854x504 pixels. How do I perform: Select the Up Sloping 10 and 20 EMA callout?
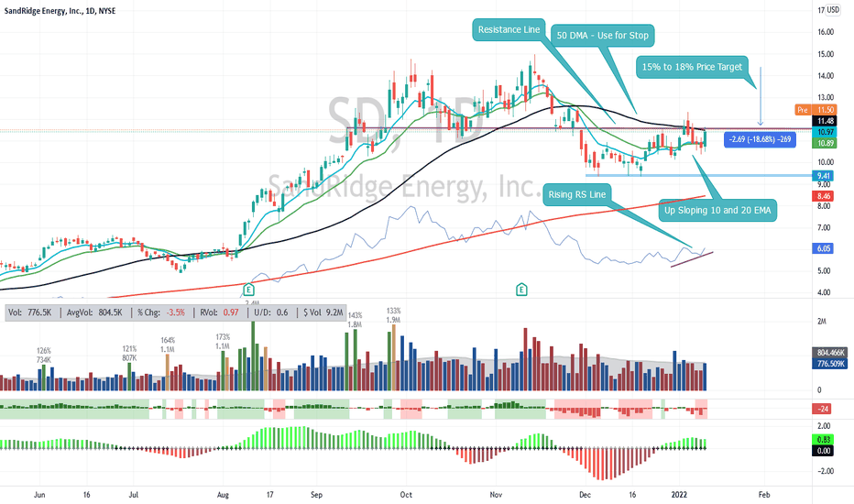pos(717,211)
